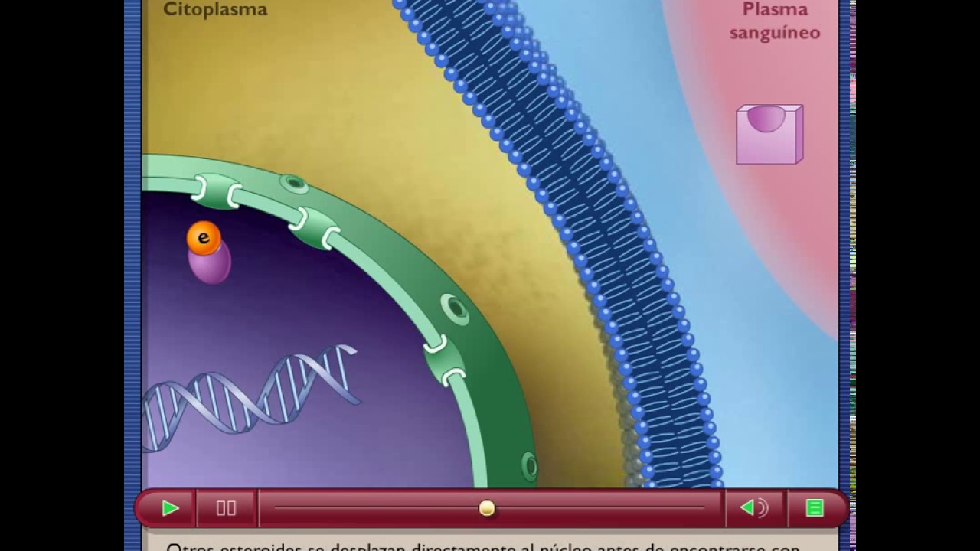Click the orange 'e' estrogen molecule
The height and width of the screenshot is (551, 980).
point(204,238)
